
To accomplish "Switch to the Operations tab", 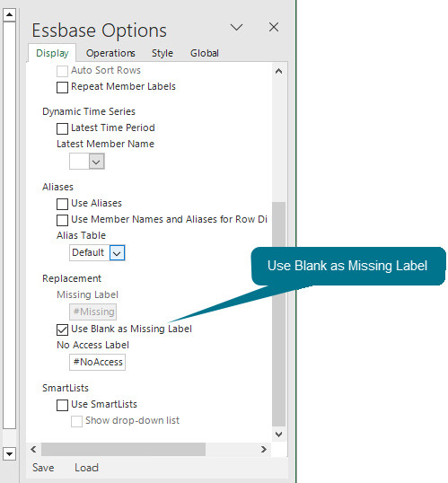I will point(110,53).
